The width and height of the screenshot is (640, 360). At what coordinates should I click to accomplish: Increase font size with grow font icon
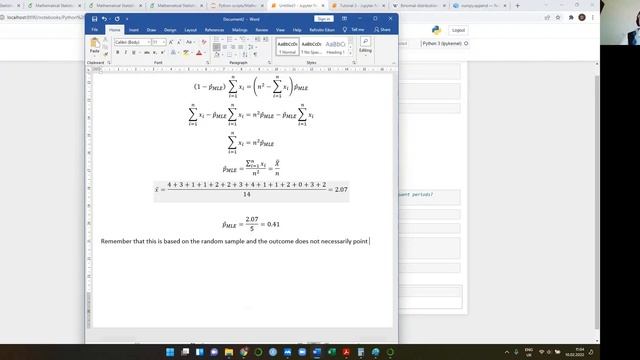pos(171,42)
